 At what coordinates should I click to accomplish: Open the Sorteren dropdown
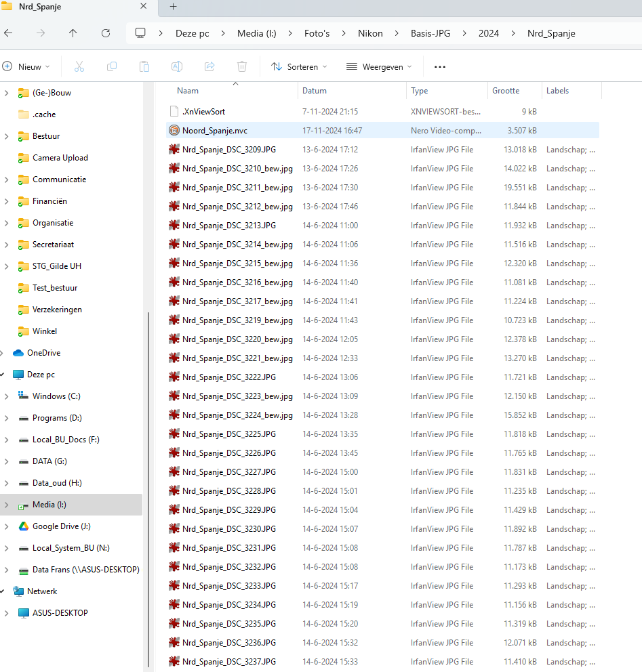pyautogui.click(x=299, y=67)
